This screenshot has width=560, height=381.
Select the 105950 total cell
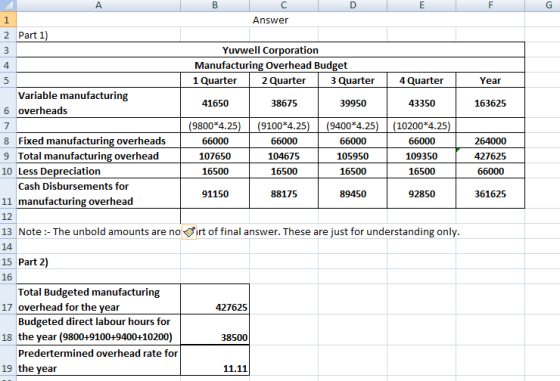pyautogui.click(x=353, y=156)
